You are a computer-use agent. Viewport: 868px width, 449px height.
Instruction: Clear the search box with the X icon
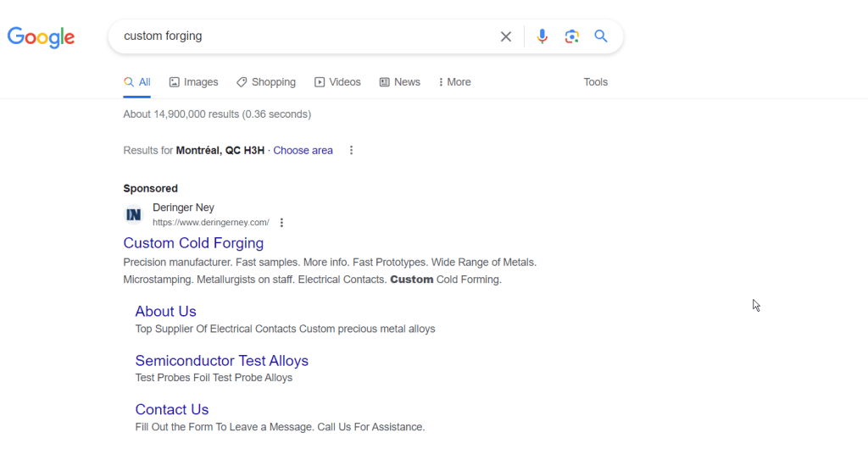506,36
